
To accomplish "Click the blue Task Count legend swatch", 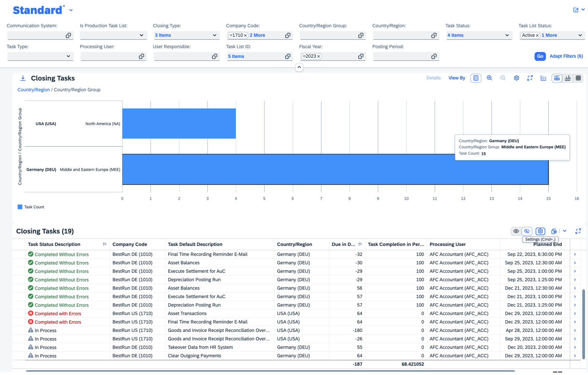I will click(x=20, y=207).
